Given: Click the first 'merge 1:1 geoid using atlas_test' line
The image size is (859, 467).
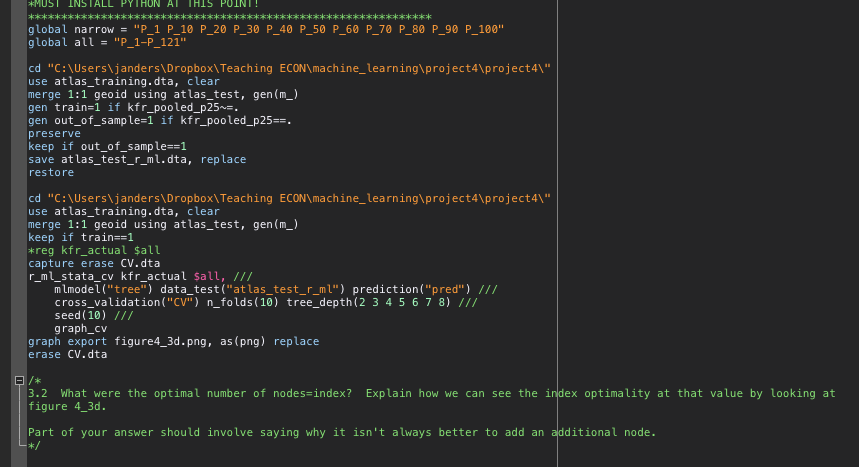Looking at the screenshot, I should (163, 94).
